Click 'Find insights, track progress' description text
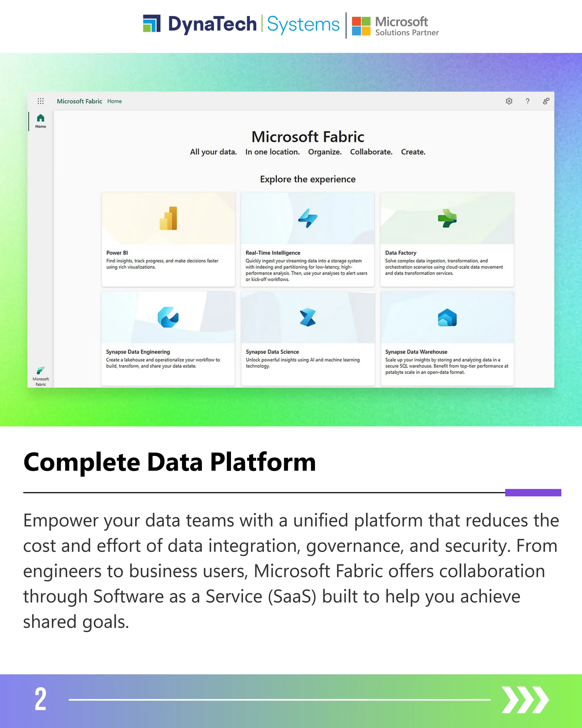The width and height of the screenshot is (582, 728). click(162, 264)
